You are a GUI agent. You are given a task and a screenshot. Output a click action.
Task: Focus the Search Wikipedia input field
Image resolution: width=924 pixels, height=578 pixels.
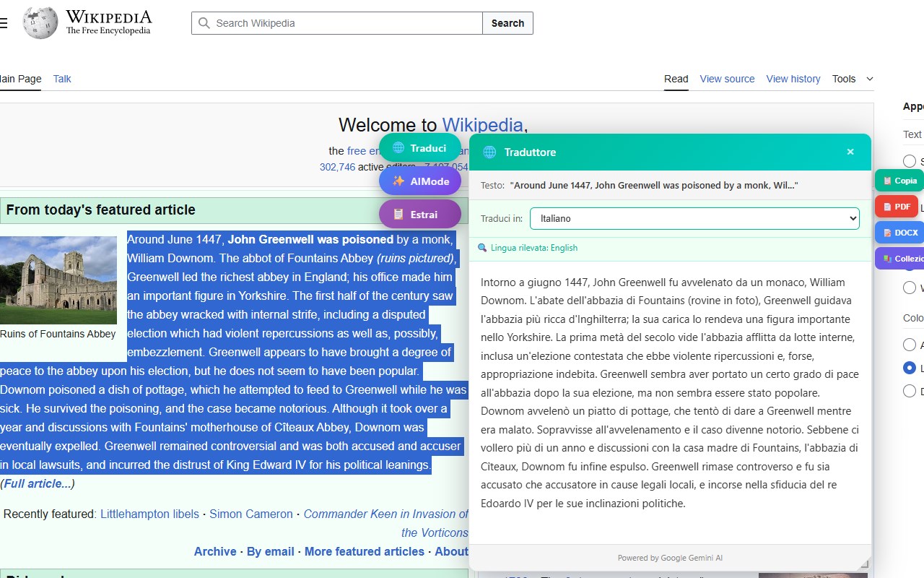tap(337, 23)
